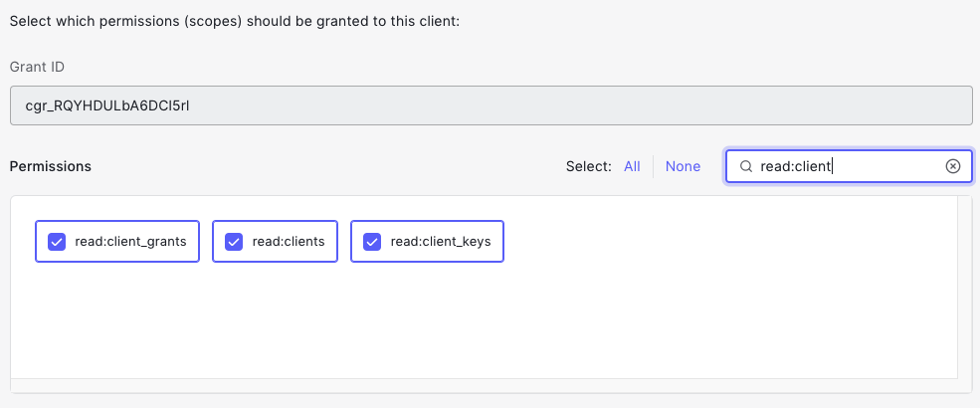The height and width of the screenshot is (408, 980).
Task: Uncheck the read:clients checkbox
Action: (234, 241)
